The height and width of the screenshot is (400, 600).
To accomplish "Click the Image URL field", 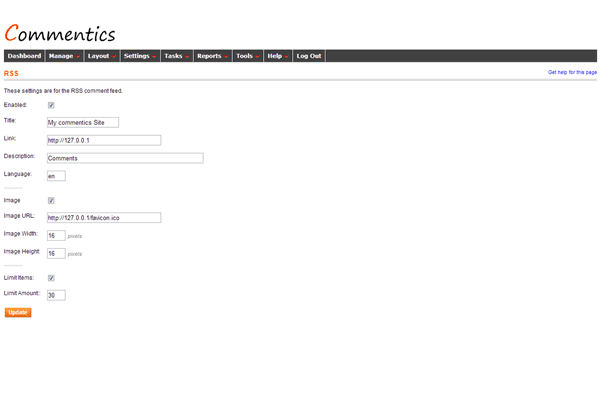I will (103, 217).
